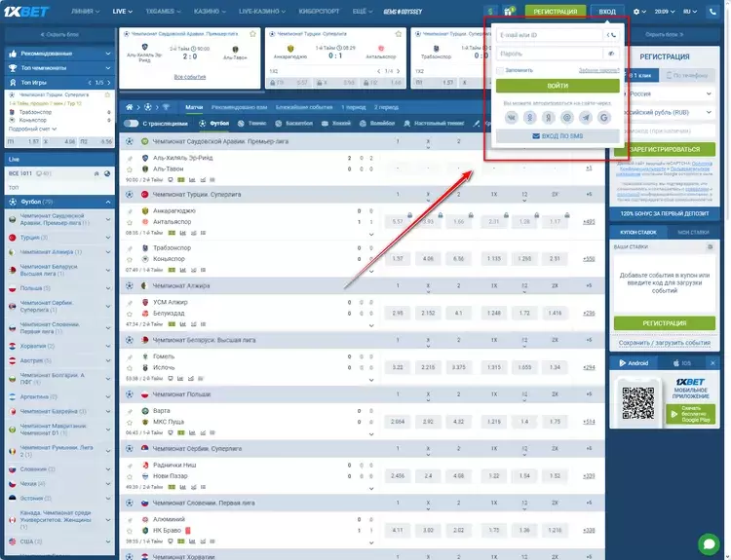Toggle password visibility eye icon
The image size is (731, 560).
(611, 54)
